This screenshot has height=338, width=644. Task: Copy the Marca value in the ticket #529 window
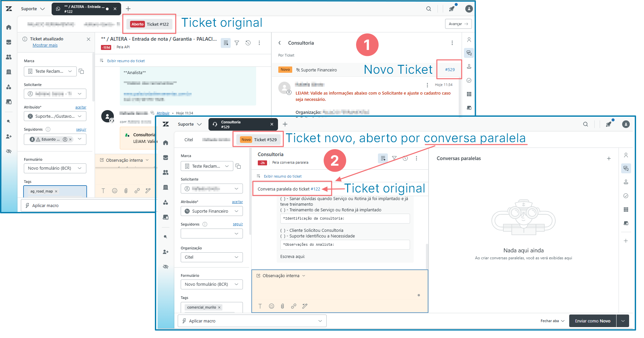(x=238, y=166)
